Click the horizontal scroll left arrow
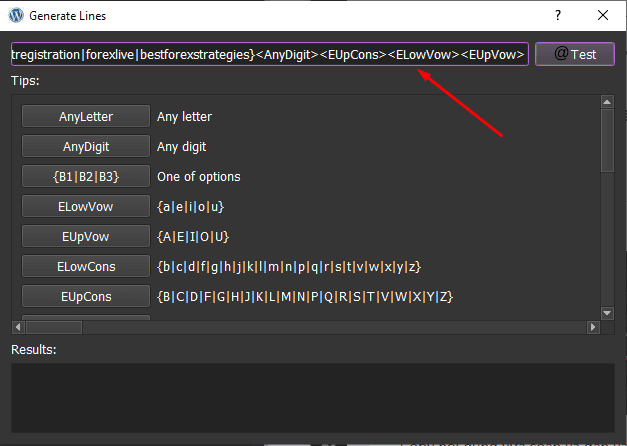Viewport: 627px width, 446px height. point(18,327)
